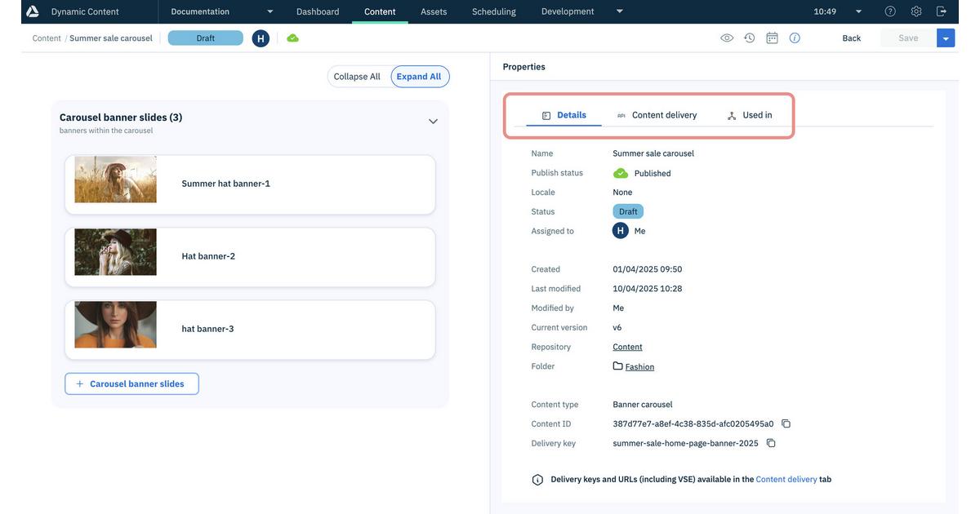Click the Expand All button
The width and height of the screenshot is (980, 514).
pyautogui.click(x=420, y=77)
